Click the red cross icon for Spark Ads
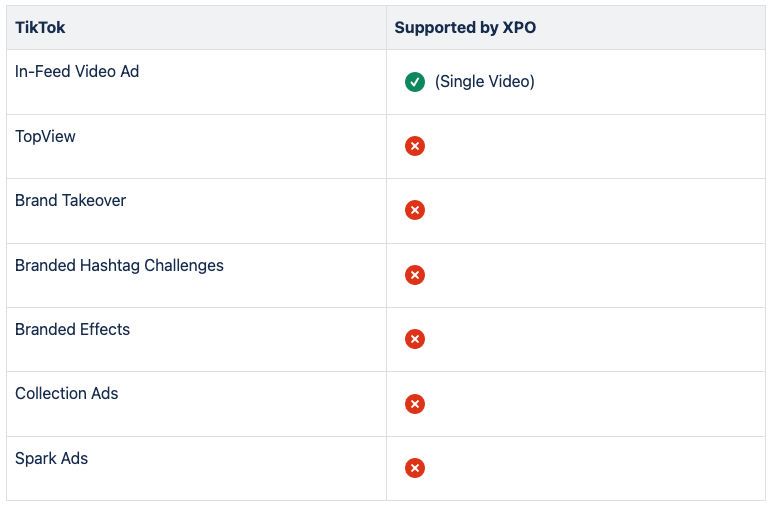Screen dimensions: 772x507 click(415, 468)
